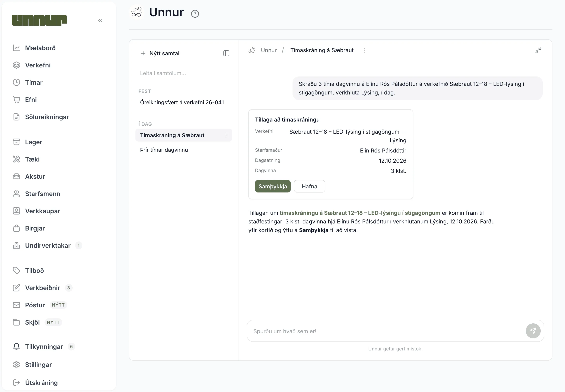Start a new chat with Nýtt samtal
Image resolution: width=565 pixels, height=392 pixels.
160,53
